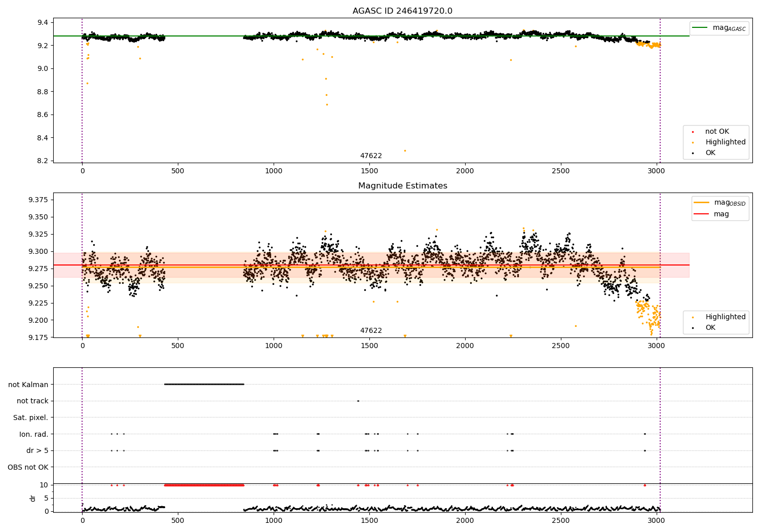Click the vertical 'dr' axis label
Image resolution: width=760 pixels, height=532 pixels.
33,498
